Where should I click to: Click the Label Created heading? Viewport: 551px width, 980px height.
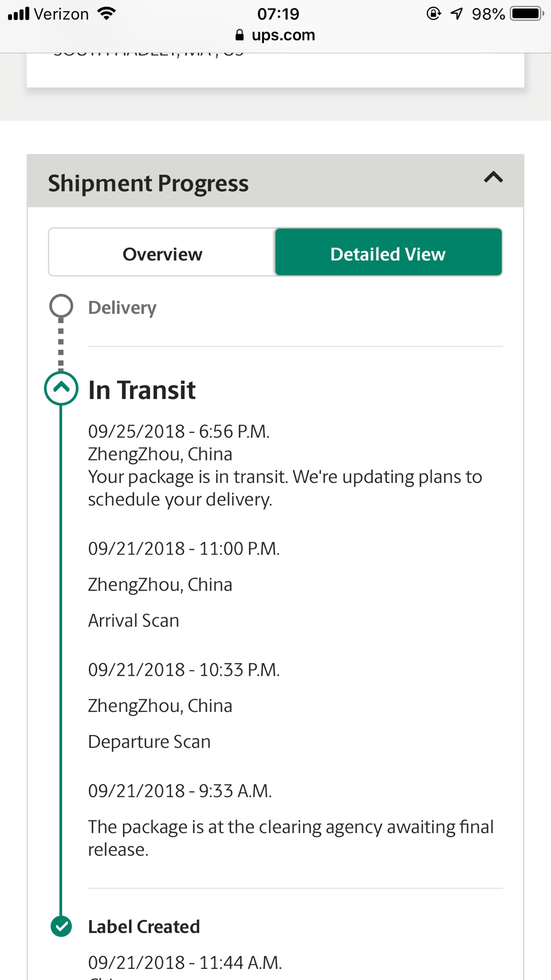(x=144, y=927)
